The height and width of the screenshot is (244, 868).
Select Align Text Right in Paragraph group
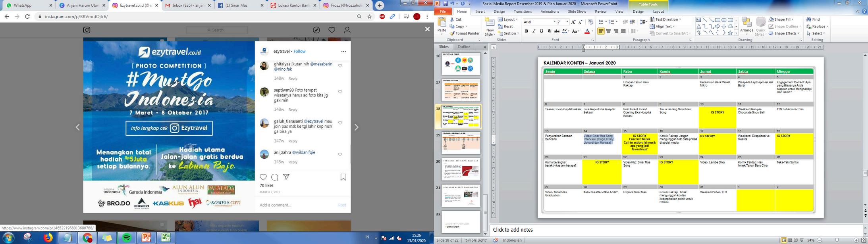616,31
